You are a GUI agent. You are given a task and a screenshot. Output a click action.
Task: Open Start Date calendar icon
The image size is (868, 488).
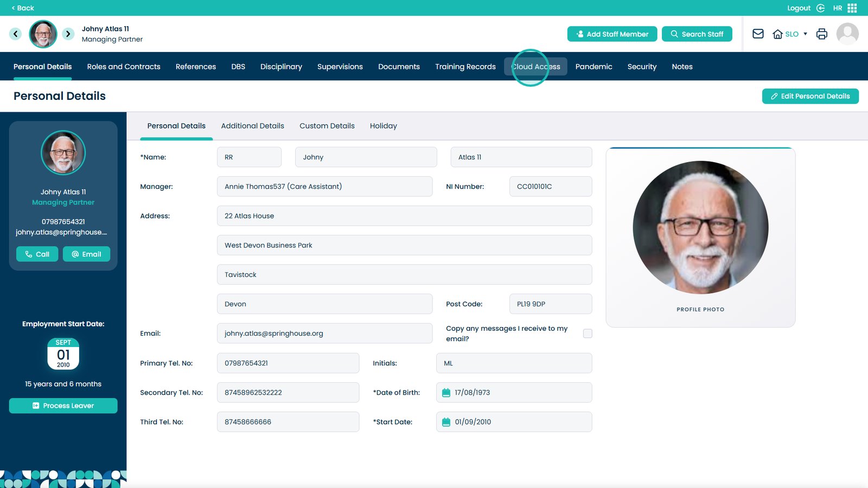click(446, 422)
